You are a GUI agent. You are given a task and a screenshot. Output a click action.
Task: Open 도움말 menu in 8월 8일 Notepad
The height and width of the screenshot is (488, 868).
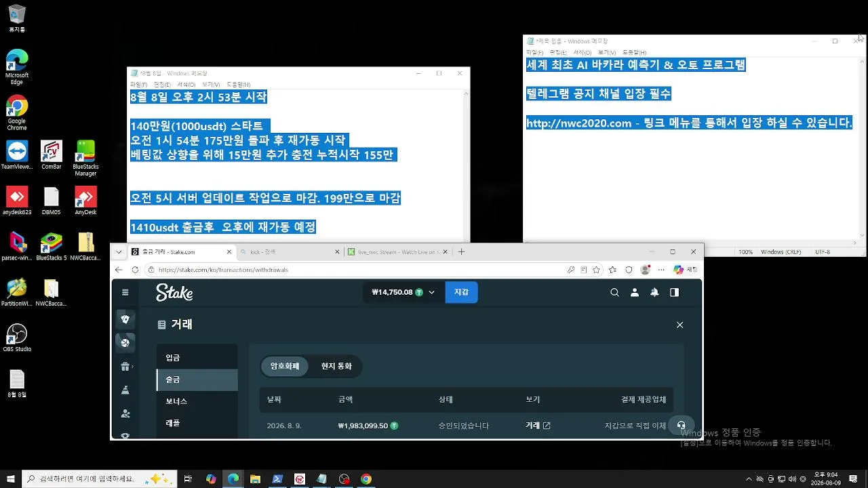point(238,85)
